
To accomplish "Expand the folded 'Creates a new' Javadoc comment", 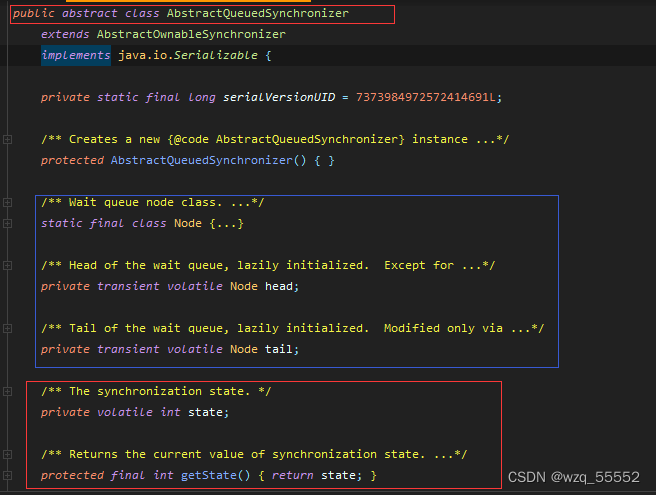I will (x=8, y=139).
